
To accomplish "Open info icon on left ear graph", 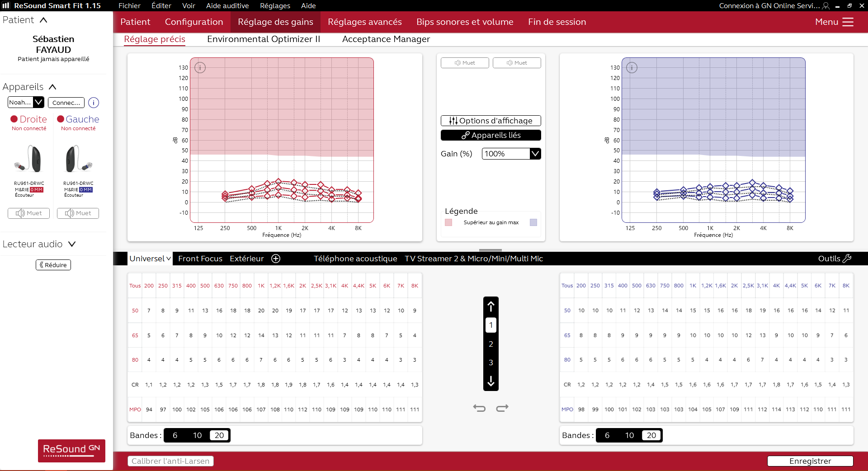I will coord(632,68).
